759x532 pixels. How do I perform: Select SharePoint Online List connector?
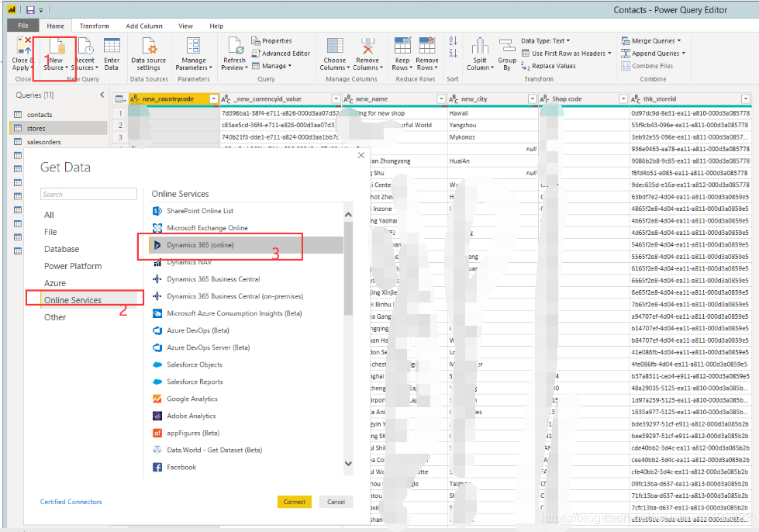(246, 211)
